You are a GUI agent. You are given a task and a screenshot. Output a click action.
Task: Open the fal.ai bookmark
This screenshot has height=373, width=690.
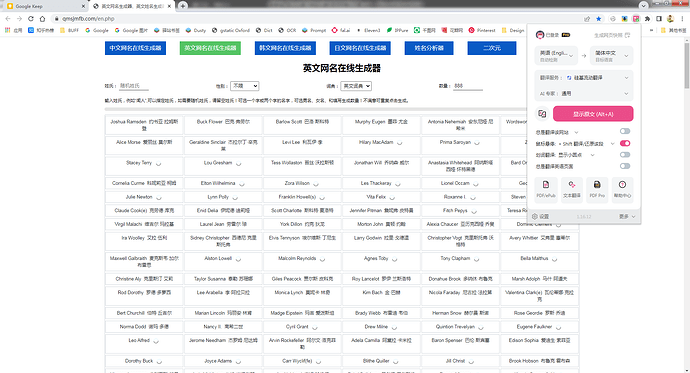341,30
